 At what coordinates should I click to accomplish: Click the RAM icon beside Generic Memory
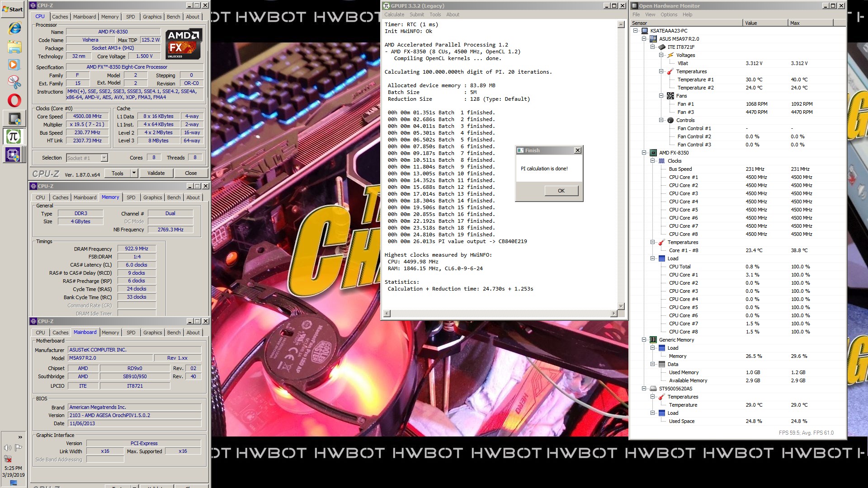tap(653, 340)
